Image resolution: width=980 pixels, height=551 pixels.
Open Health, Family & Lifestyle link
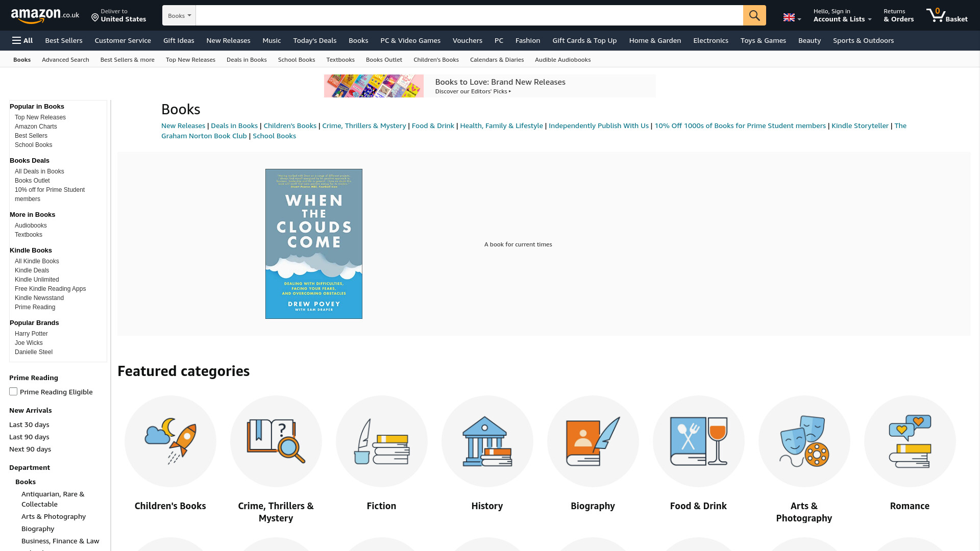[501, 126]
